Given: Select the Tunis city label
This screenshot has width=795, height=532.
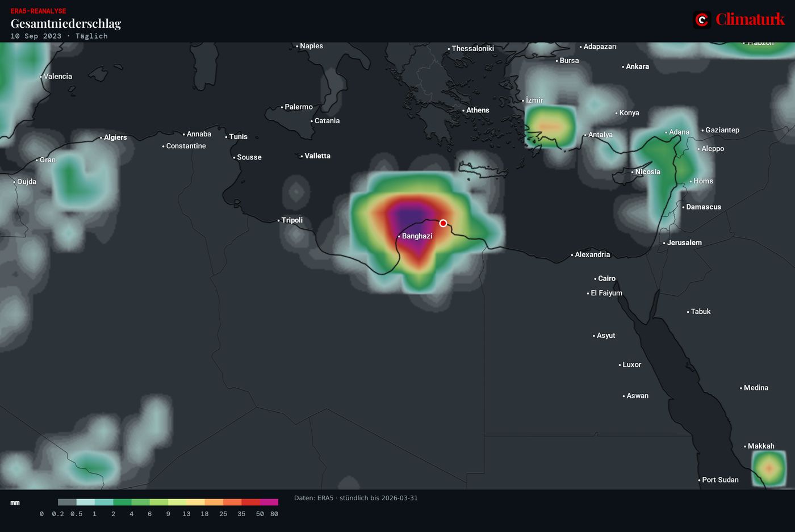Looking at the screenshot, I should [x=238, y=137].
